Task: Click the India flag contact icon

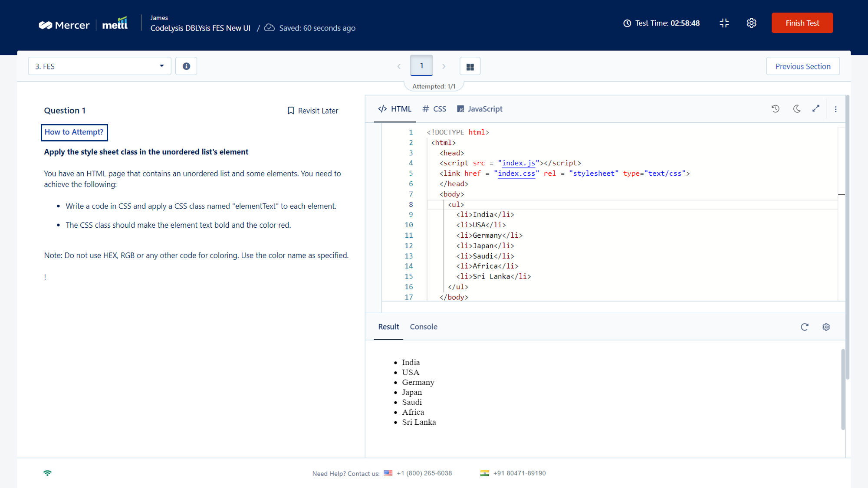Action: point(485,473)
